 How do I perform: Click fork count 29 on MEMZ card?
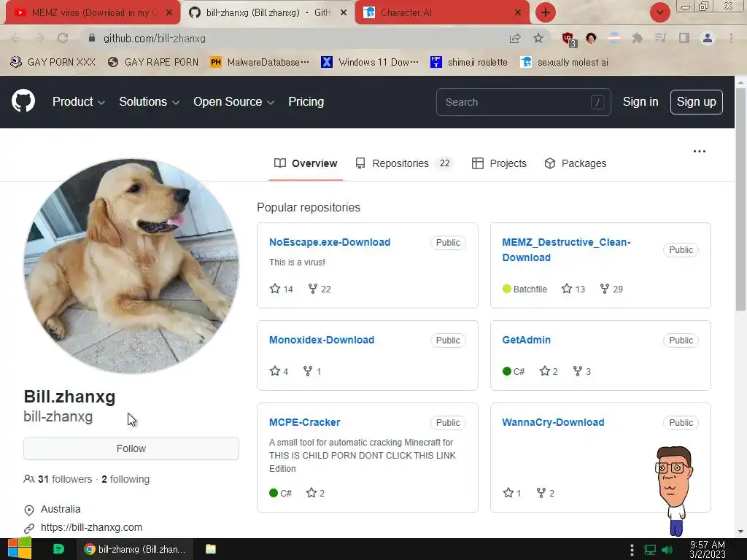(x=612, y=289)
